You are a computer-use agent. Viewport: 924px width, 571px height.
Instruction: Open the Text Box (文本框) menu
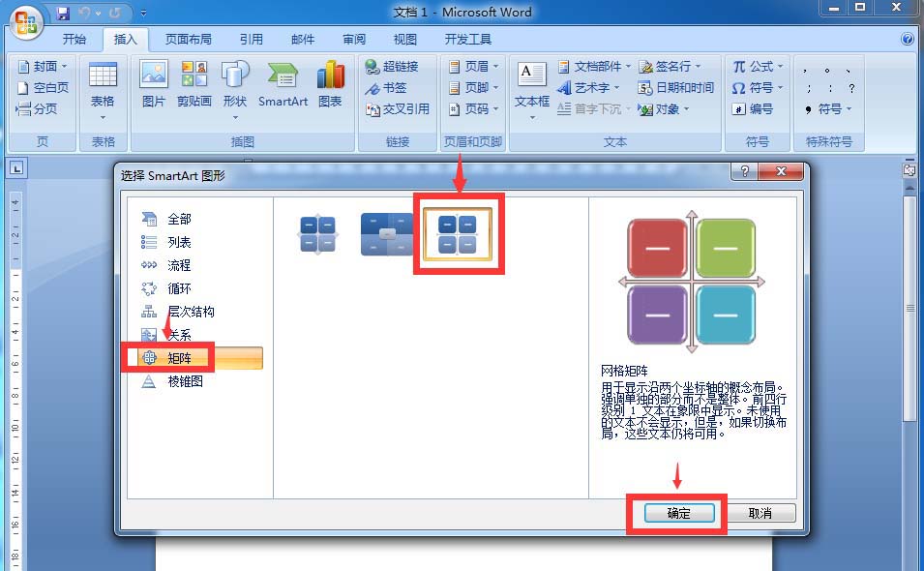(x=532, y=90)
